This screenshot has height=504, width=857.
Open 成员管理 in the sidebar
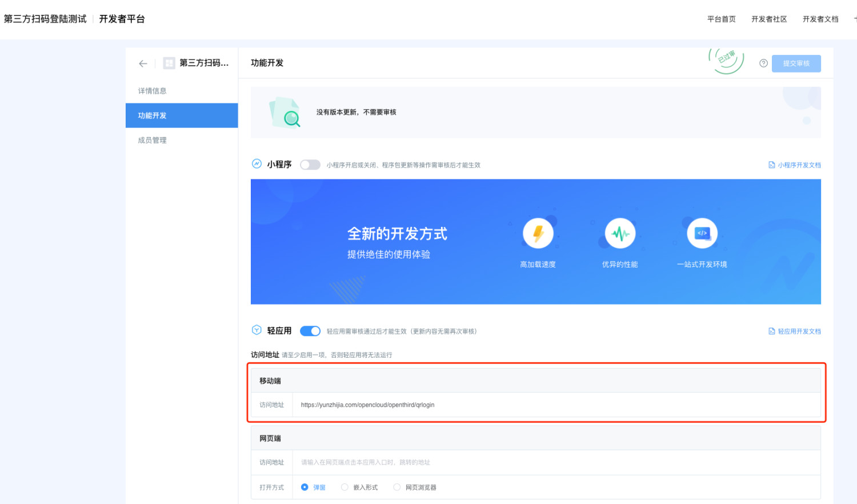153,140
